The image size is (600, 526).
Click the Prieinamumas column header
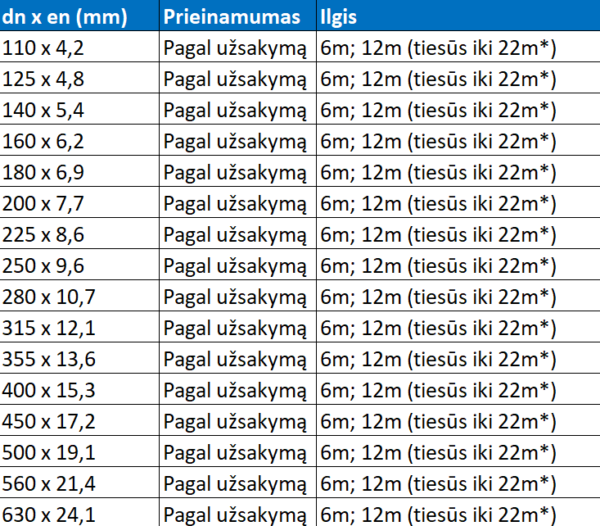pos(238,15)
